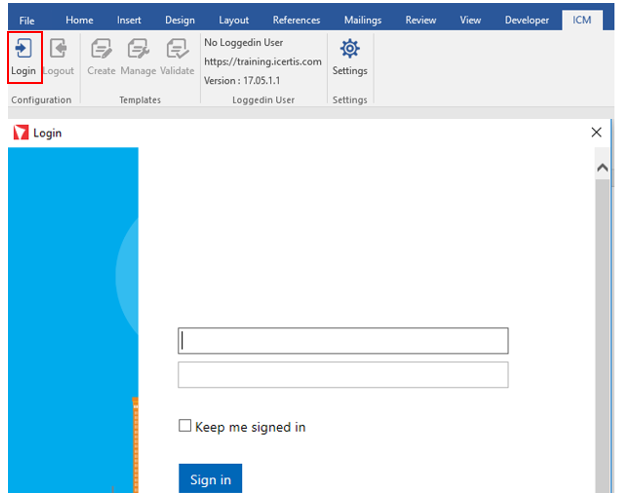Open the Mailings ribbon tab

(x=362, y=20)
